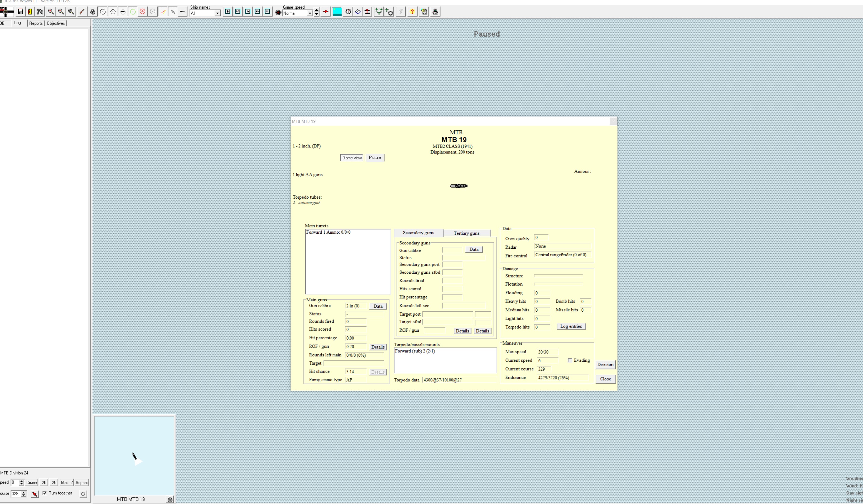Increase game speed with up spinner arrow

coord(316,10)
